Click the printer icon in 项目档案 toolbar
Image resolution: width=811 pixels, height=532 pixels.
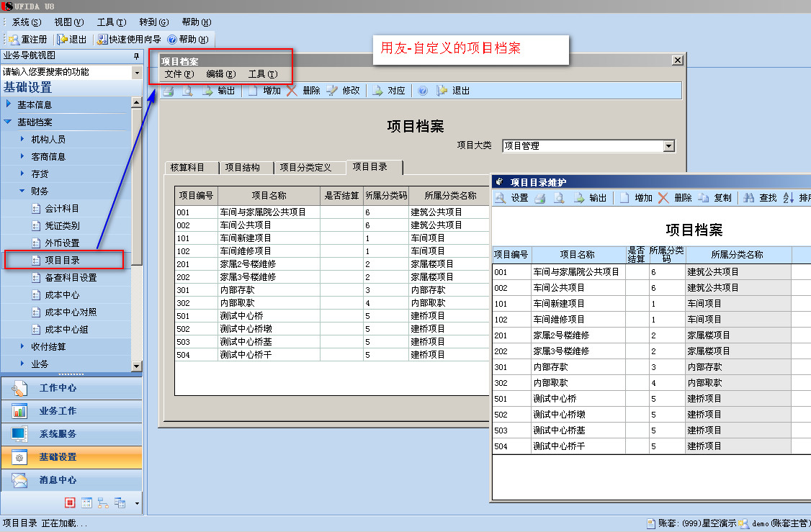(168, 91)
